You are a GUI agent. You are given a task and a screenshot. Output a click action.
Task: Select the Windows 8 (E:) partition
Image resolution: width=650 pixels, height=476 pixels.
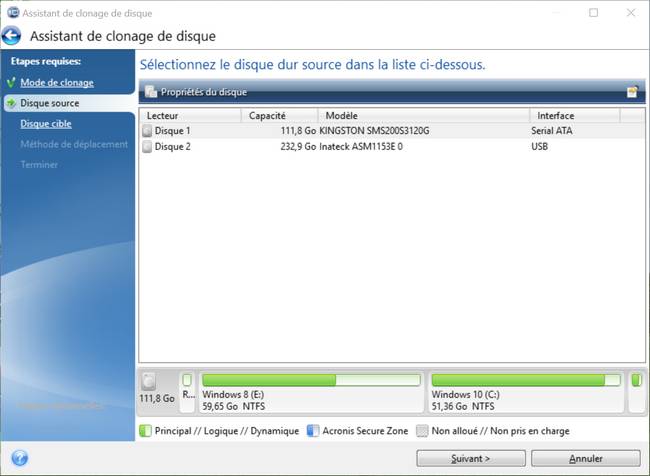[x=311, y=392]
